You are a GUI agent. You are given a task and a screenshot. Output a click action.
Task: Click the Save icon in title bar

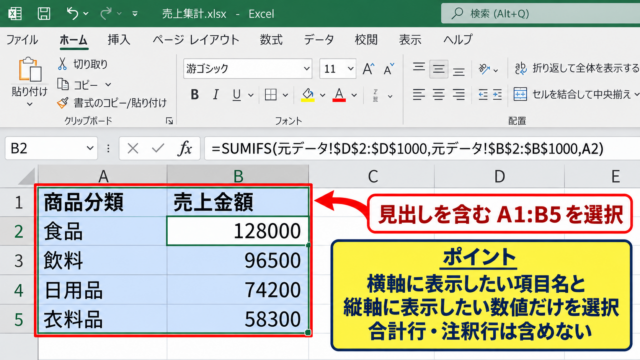click(44, 13)
